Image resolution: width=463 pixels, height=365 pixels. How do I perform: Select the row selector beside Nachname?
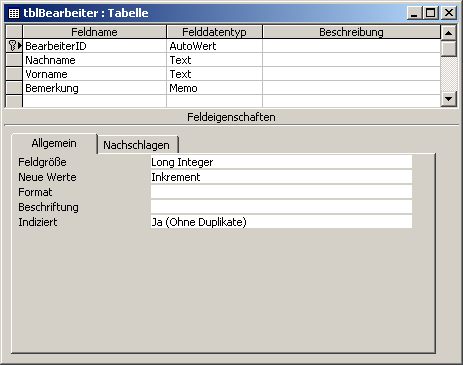[14, 60]
